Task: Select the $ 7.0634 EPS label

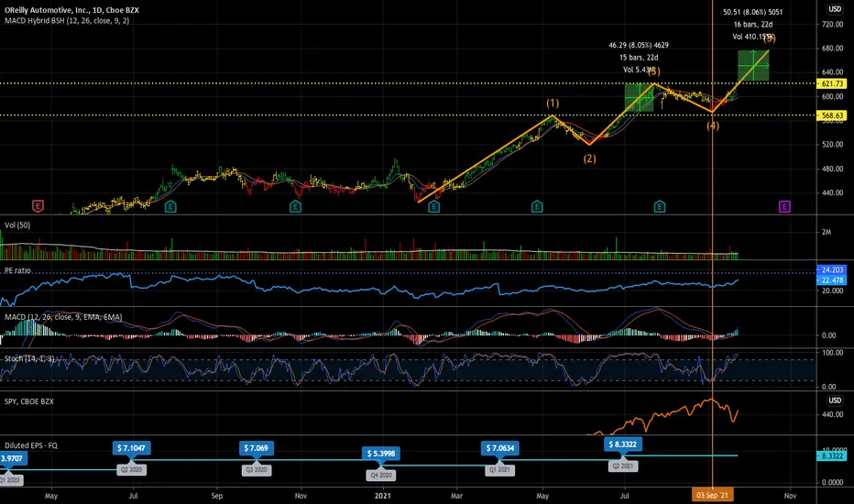Action: pos(499,448)
